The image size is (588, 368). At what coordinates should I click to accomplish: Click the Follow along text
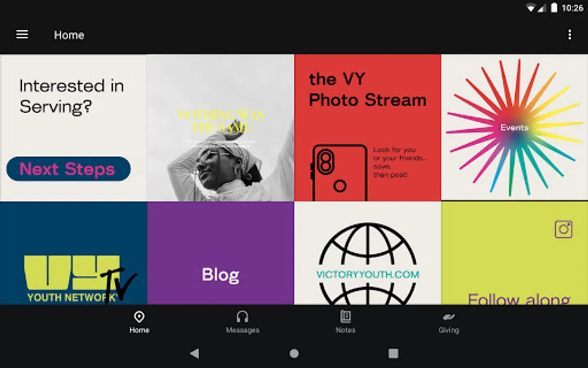point(519,299)
